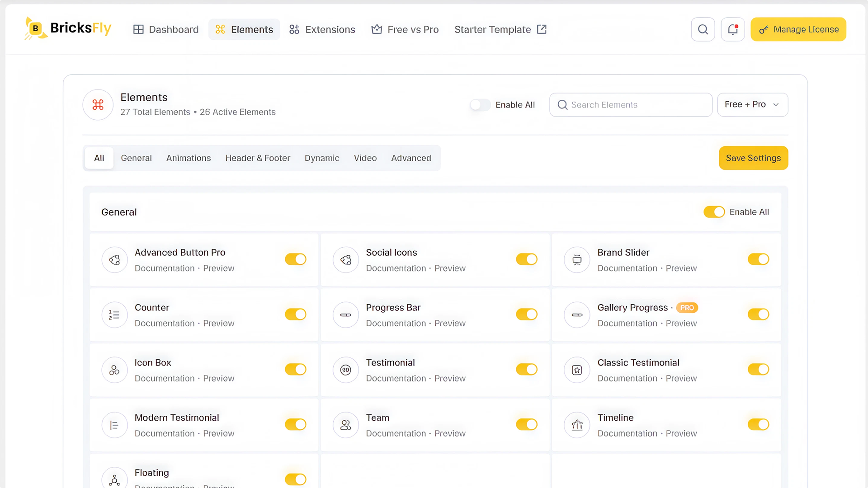Turn off Gallery Progress element
Screen dimensions: 868x488
pyautogui.click(x=758, y=314)
